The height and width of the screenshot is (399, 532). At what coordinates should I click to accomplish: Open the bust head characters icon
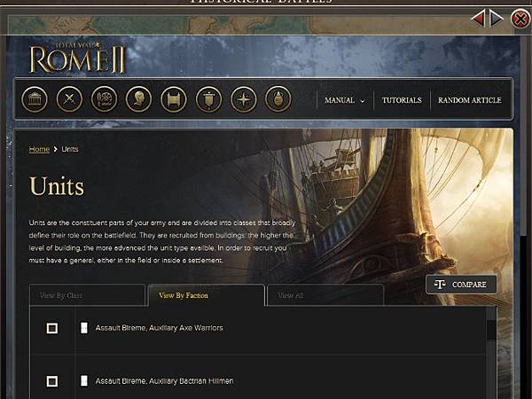coord(139,99)
